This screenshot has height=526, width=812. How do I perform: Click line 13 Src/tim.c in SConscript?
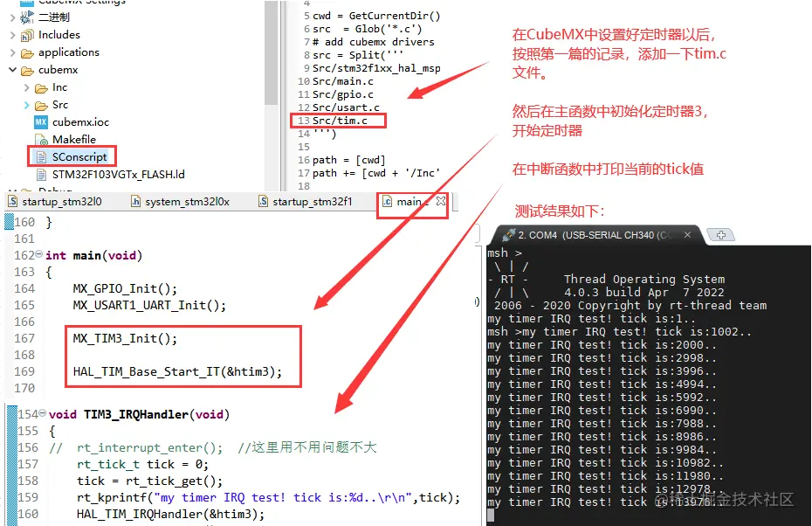click(339, 121)
